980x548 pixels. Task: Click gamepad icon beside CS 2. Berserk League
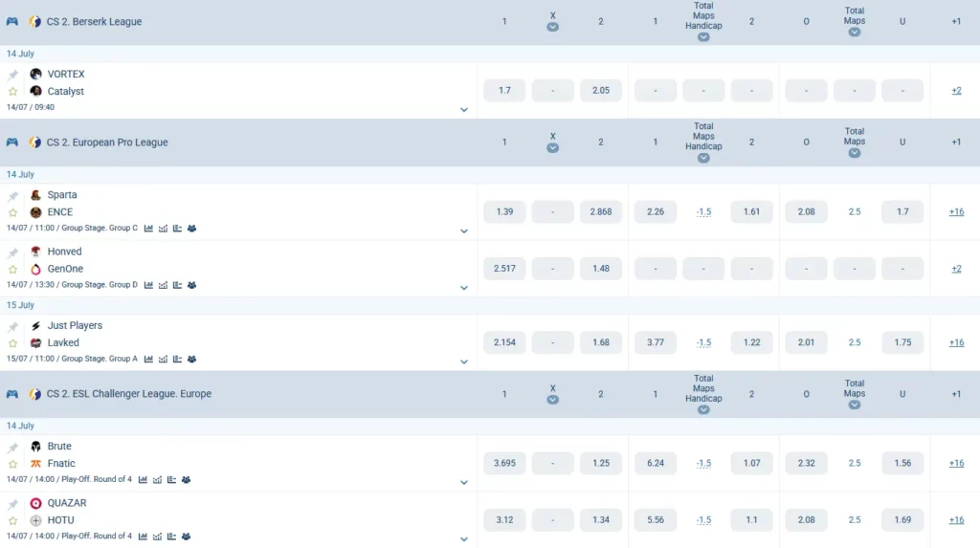tap(11, 21)
